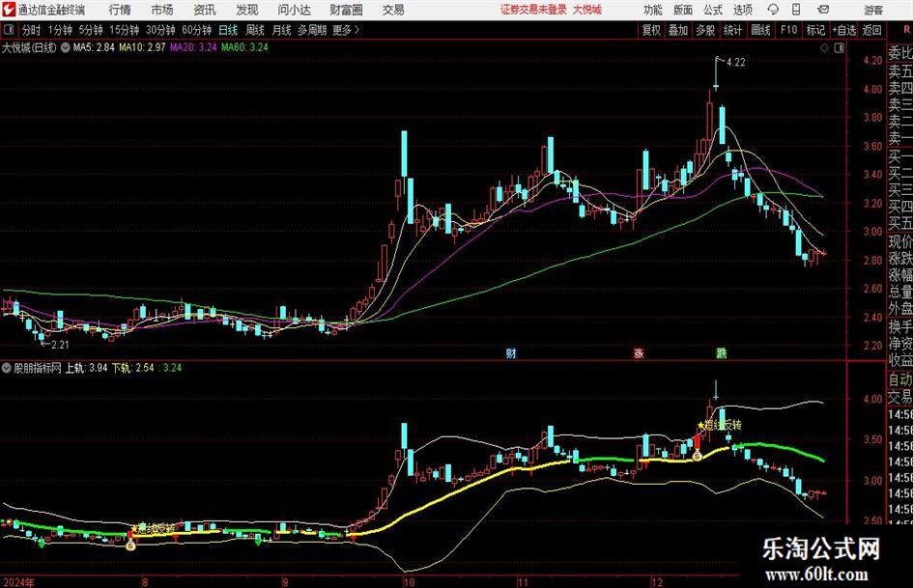Click the red 涨 marker on the main chart
Image resolution: width=913 pixels, height=588 pixels.
(x=639, y=352)
